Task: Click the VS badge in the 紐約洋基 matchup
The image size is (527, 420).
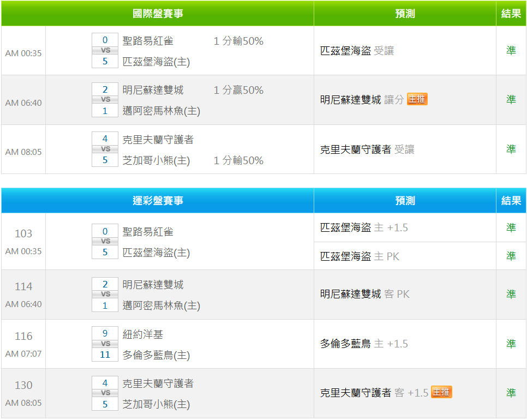Action: (x=105, y=344)
